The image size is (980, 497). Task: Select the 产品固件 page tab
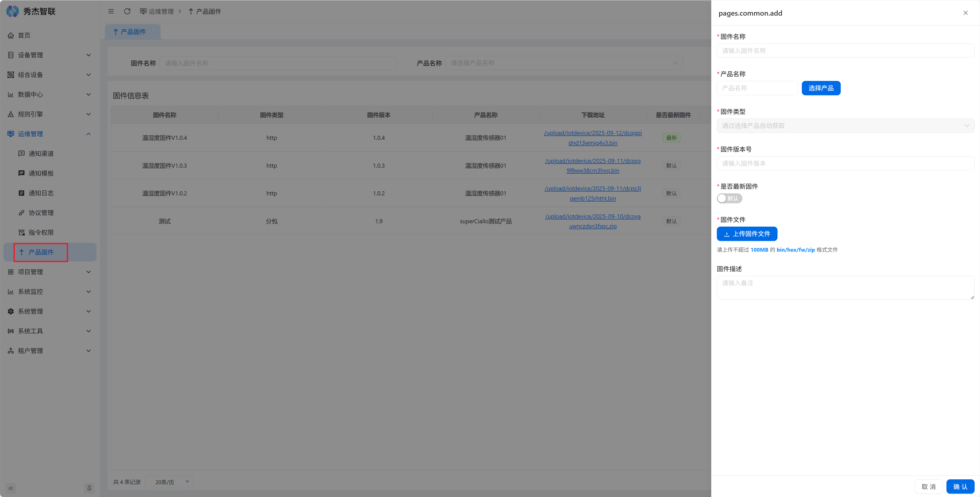tap(132, 31)
